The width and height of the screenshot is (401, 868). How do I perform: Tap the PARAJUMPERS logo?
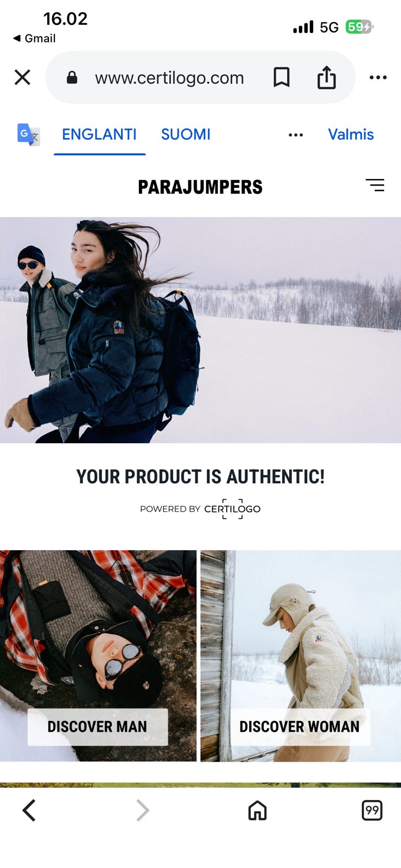(x=200, y=187)
